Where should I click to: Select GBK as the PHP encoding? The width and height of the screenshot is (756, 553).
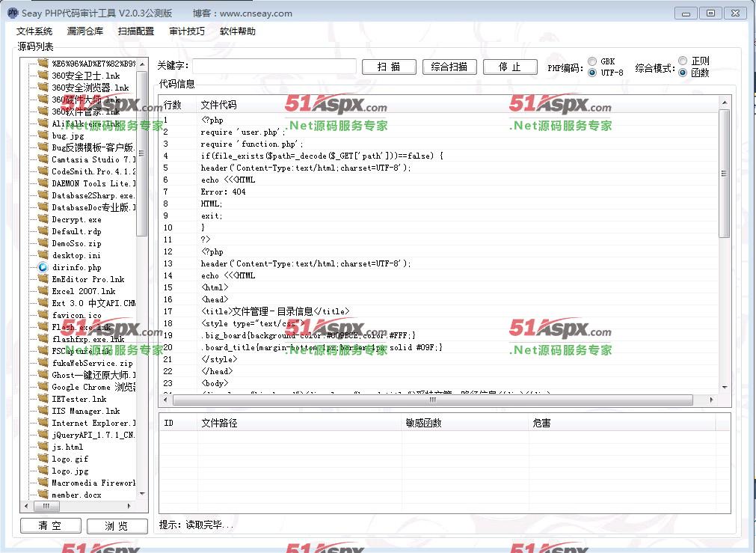[592, 61]
